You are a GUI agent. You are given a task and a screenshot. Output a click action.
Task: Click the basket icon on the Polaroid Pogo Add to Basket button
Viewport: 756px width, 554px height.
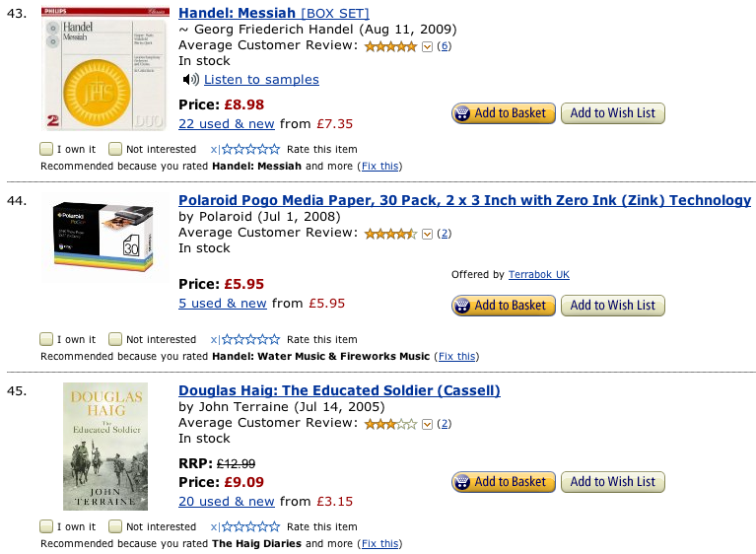(462, 306)
